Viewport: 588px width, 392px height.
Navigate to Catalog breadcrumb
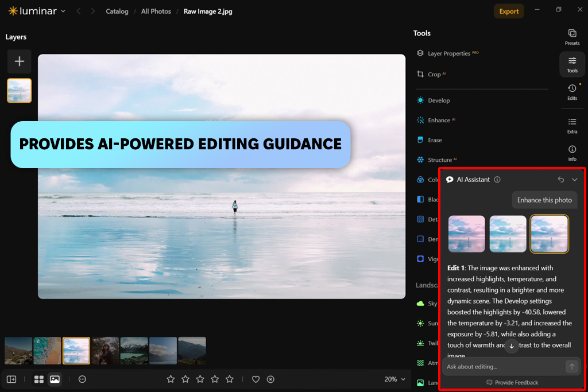click(117, 11)
